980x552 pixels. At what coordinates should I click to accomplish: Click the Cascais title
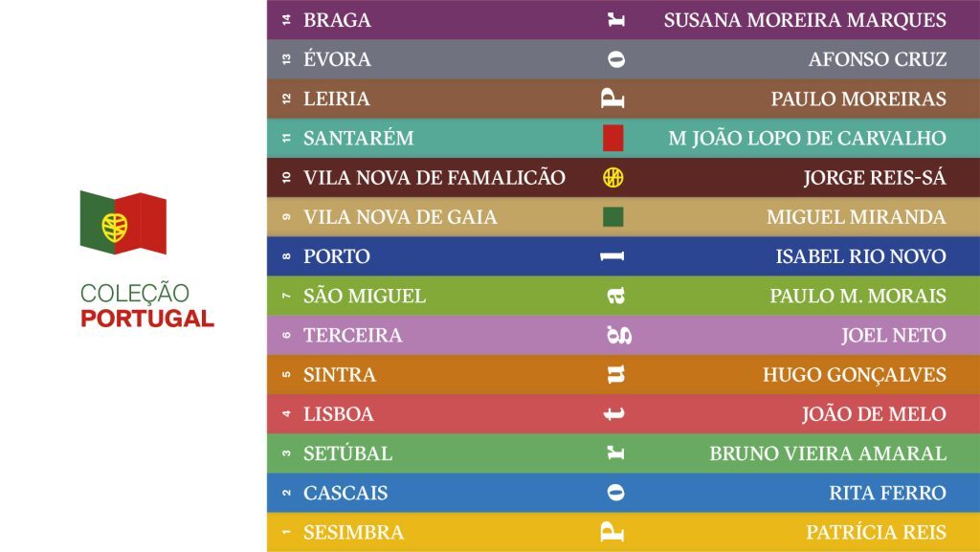click(x=345, y=493)
